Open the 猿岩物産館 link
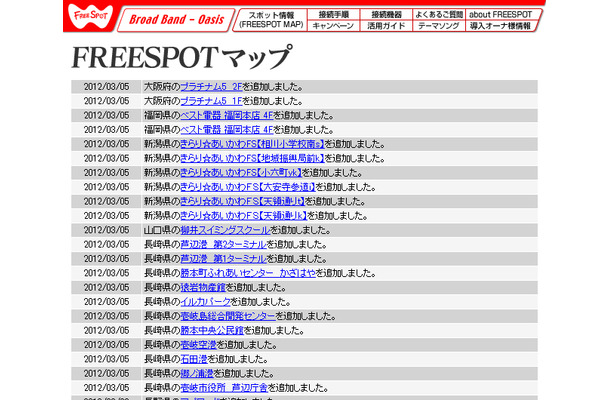The height and width of the screenshot is (400, 610). 203,287
